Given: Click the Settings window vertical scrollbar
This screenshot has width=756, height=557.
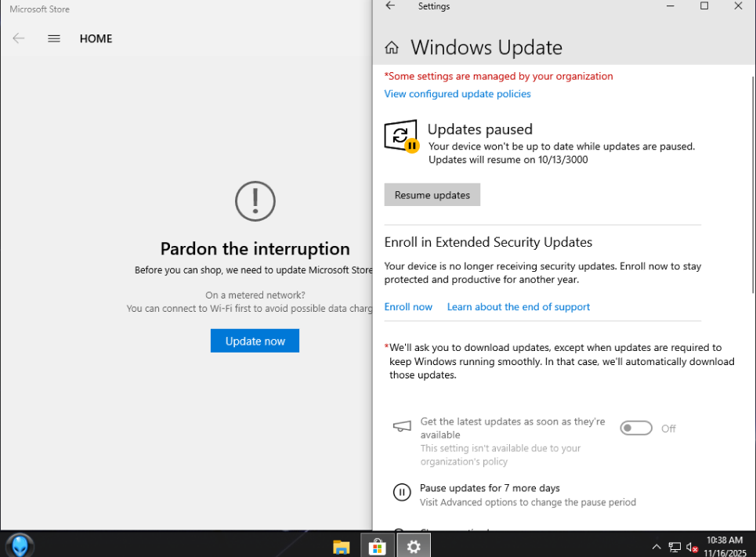Looking at the screenshot, I should point(753,183).
